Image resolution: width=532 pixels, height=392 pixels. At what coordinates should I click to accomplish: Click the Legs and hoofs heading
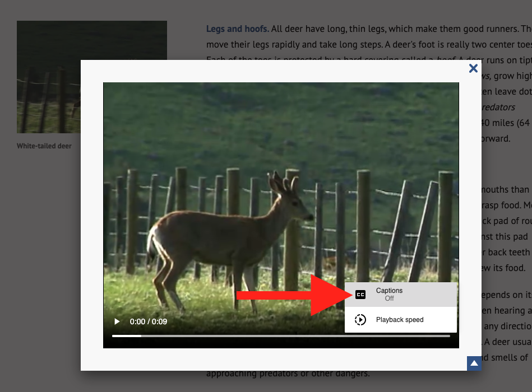click(238, 29)
